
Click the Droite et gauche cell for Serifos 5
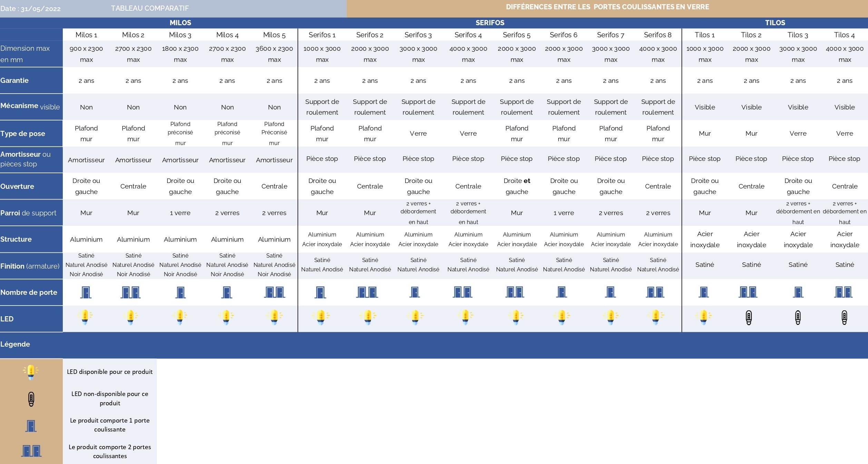[517, 186]
